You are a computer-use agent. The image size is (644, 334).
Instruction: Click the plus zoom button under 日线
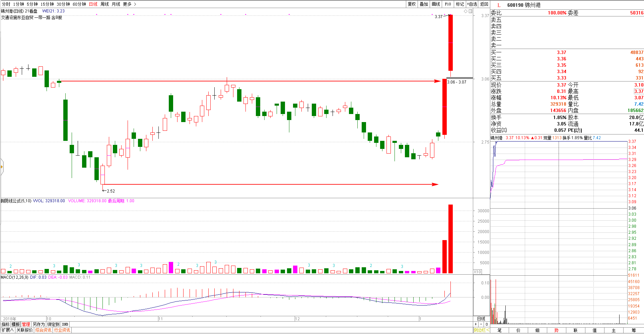point(476,324)
